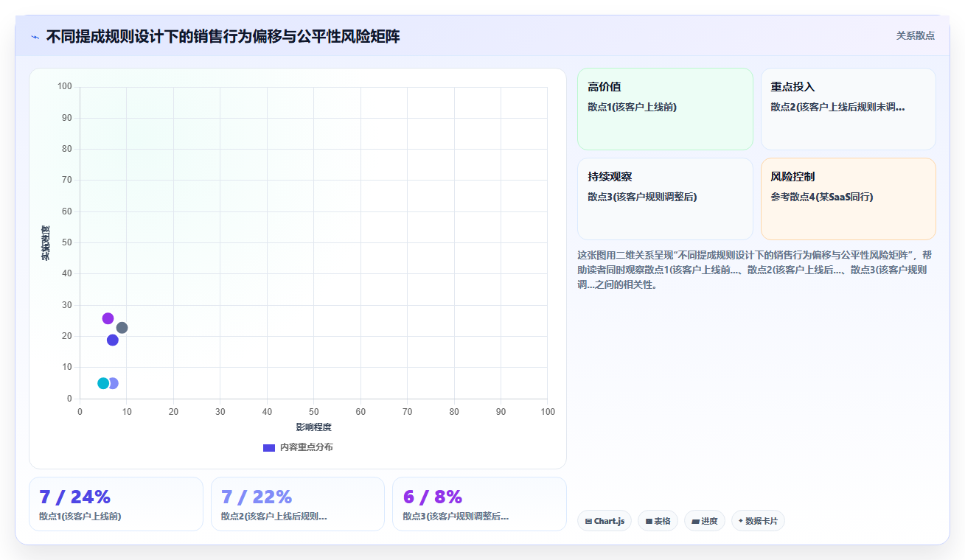This screenshot has height=560, width=965.
Task: Click the 7 / 22% stat card
Action: coord(298,504)
